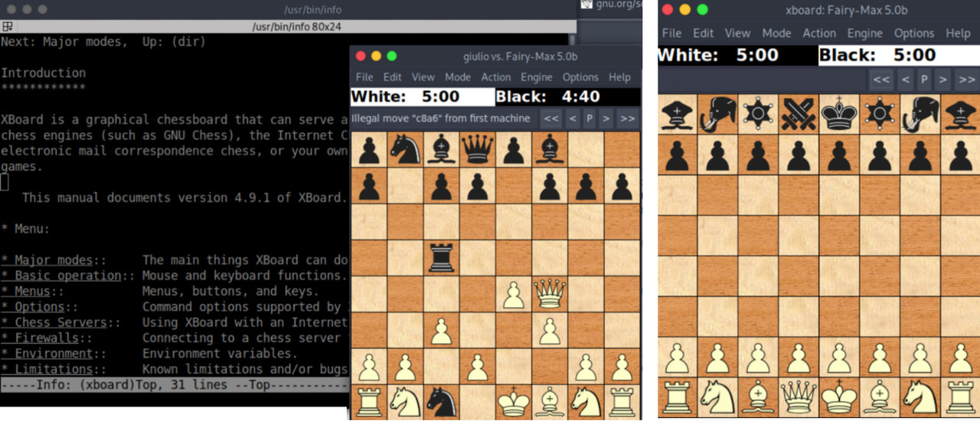Follow the Basic operation info link
The width and height of the screenshot is (980, 421).
(x=68, y=276)
